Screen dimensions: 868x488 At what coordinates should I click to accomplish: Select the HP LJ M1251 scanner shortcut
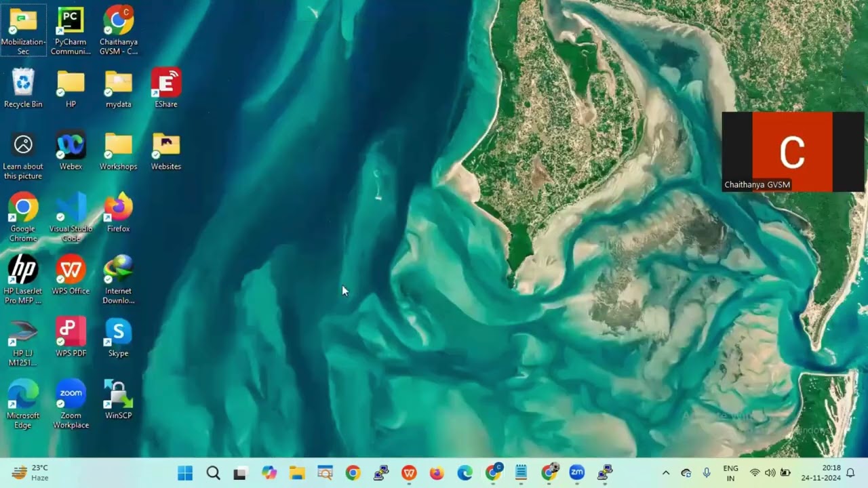23,342
